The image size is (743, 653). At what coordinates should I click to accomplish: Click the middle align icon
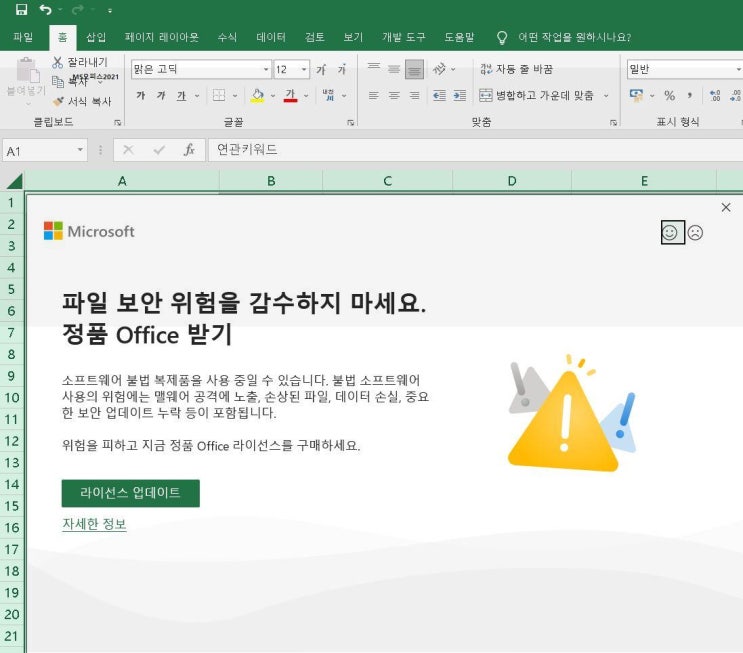(394, 70)
